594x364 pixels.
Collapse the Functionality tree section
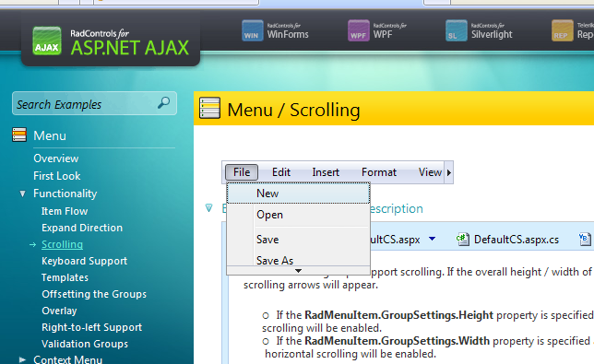click(23, 194)
